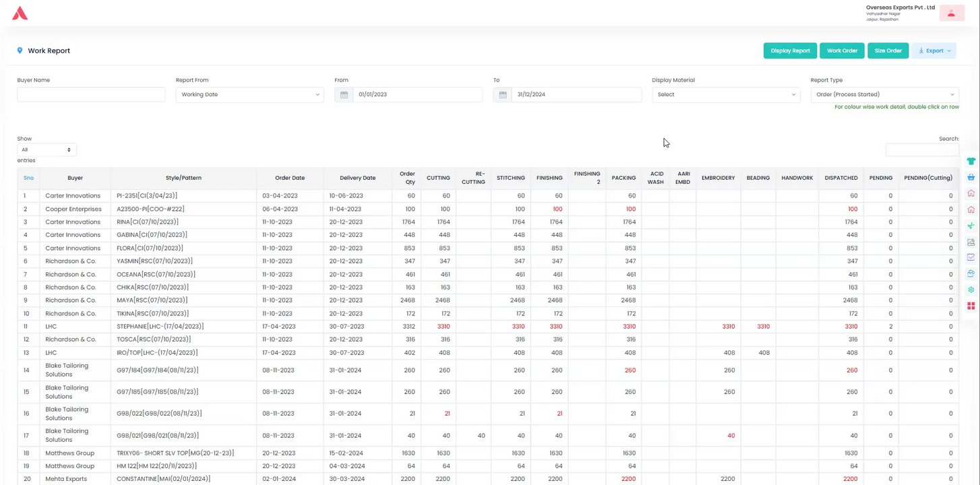Click the blue location pin beside Work Report
980x485 pixels.
click(20, 51)
